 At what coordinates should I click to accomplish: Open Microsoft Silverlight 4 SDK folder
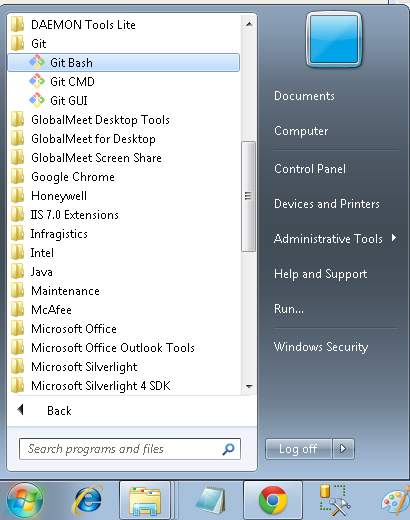click(123, 385)
